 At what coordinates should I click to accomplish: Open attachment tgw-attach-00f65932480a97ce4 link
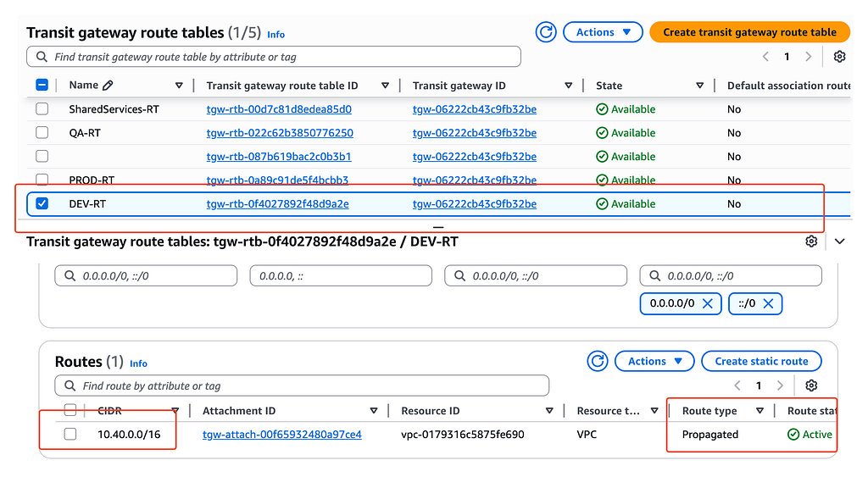(x=281, y=435)
